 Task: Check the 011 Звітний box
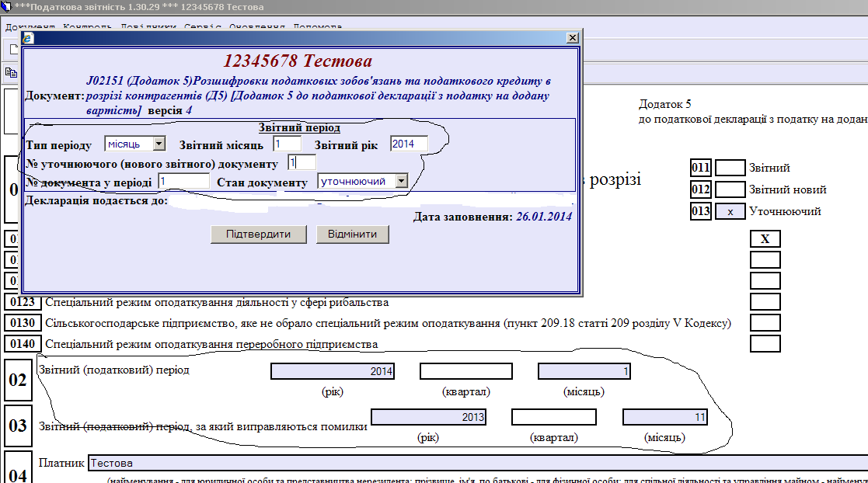[x=730, y=168]
